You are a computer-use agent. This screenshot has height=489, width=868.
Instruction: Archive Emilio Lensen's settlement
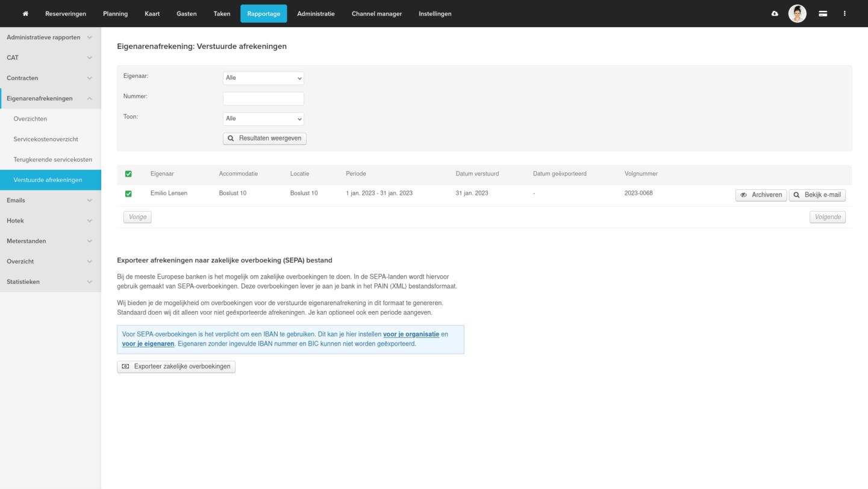[x=761, y=195]
